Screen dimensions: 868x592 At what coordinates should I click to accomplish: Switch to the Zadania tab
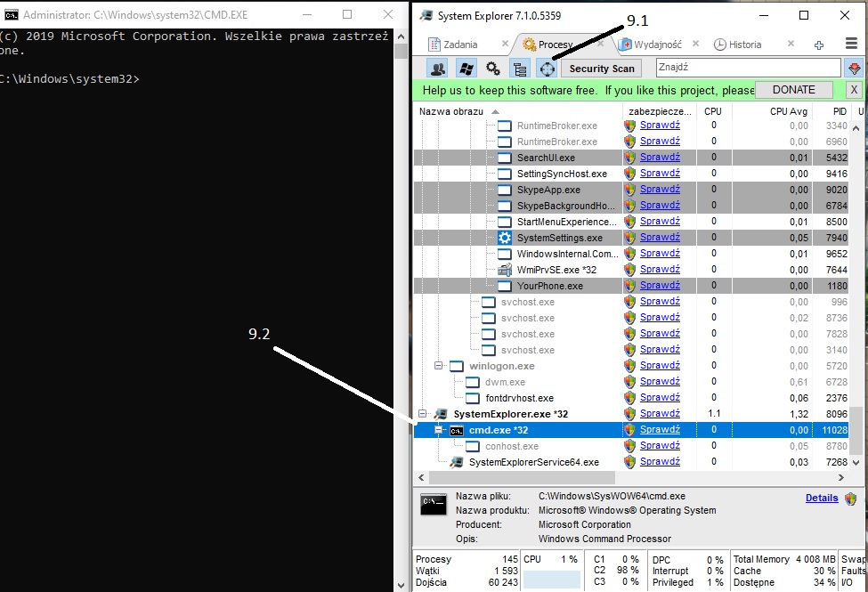click(x=460, y=45)
